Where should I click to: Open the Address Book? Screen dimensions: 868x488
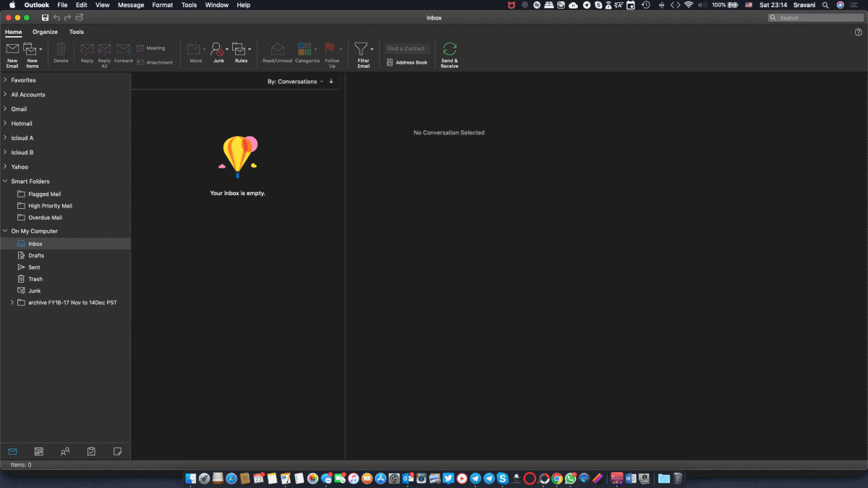(x=407, y=63)
